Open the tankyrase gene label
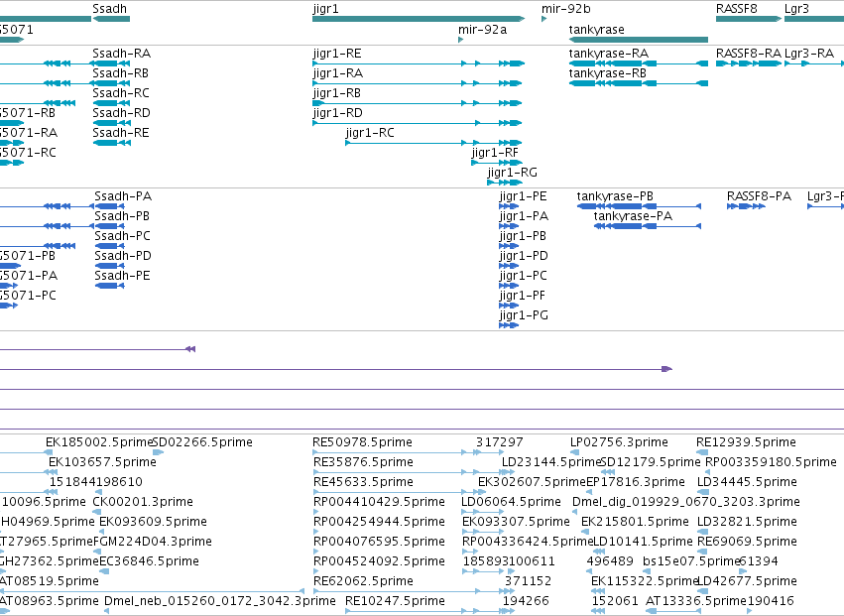Screen dimensions: 844x616 point(596,29)
